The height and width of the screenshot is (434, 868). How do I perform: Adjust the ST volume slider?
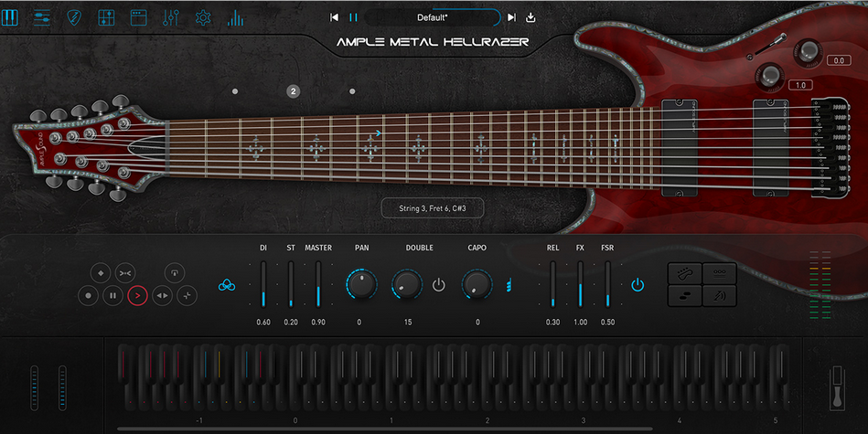coord(291,284)
